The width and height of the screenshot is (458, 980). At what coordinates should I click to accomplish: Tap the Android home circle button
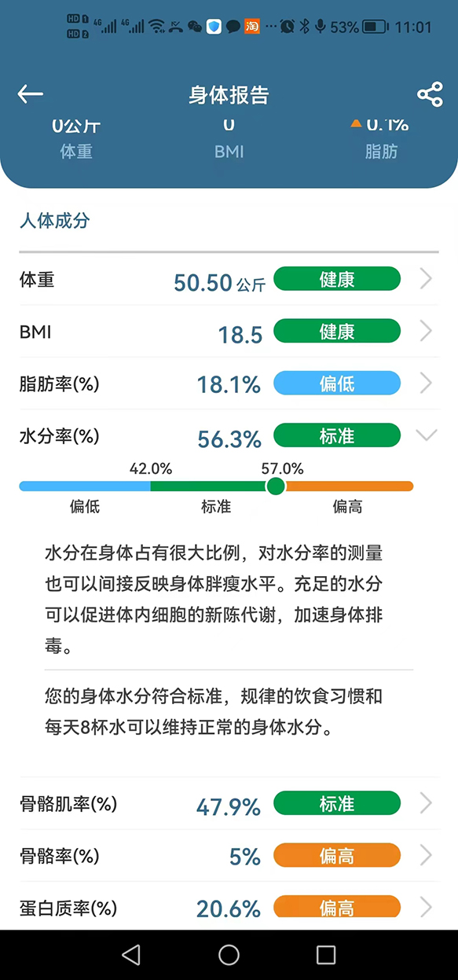coord(229,954)
